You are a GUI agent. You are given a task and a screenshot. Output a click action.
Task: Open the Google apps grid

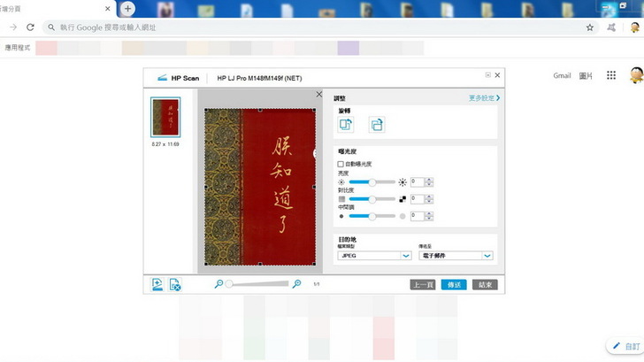click(611, 75)
